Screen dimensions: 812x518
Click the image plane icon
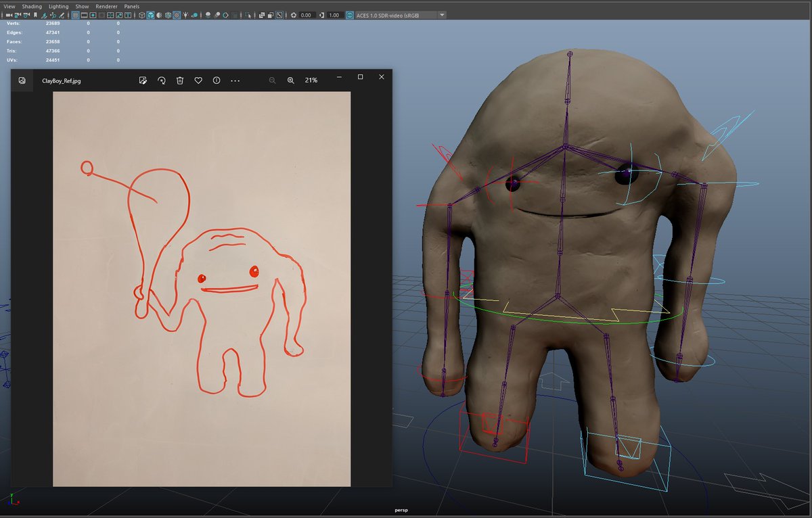(44, 15)
